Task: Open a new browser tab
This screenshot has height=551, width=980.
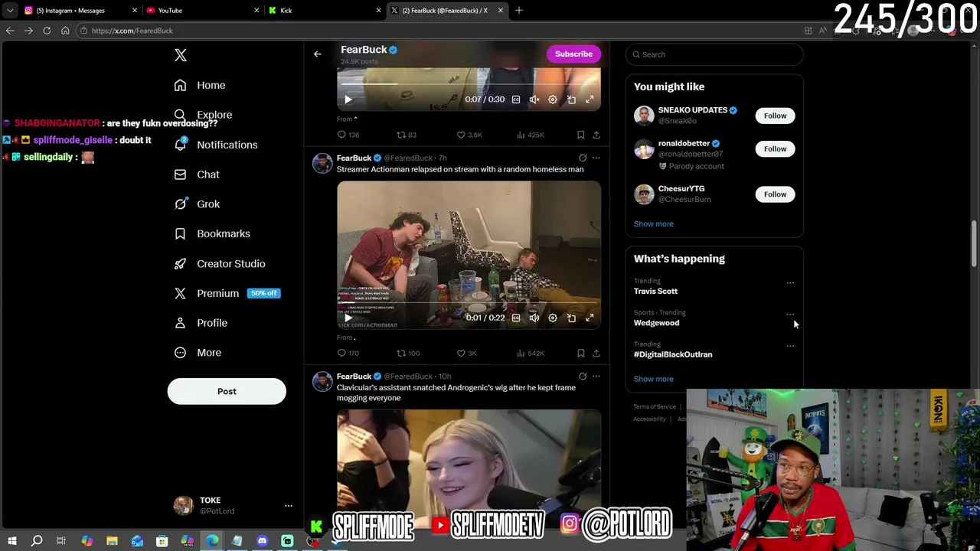Action: point(519,10)
